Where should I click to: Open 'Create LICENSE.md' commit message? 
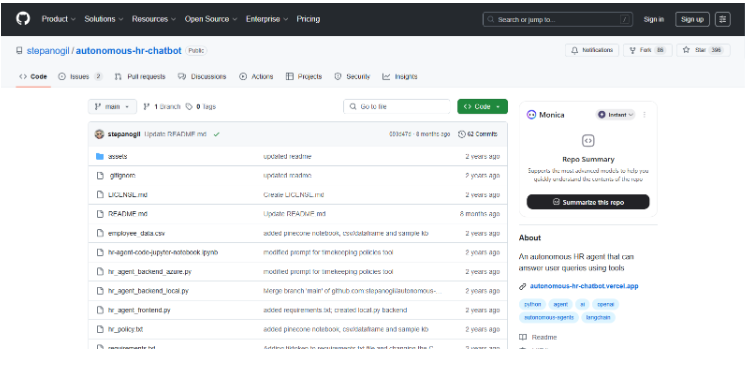294,195
